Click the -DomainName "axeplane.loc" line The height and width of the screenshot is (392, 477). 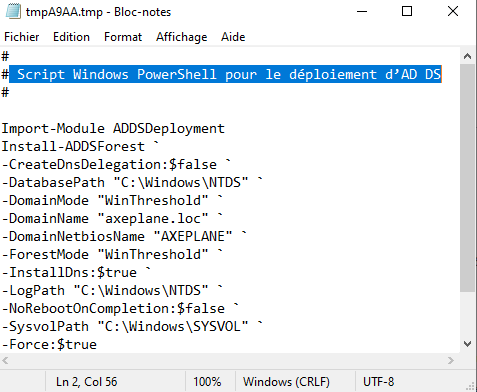pos(113,219)
